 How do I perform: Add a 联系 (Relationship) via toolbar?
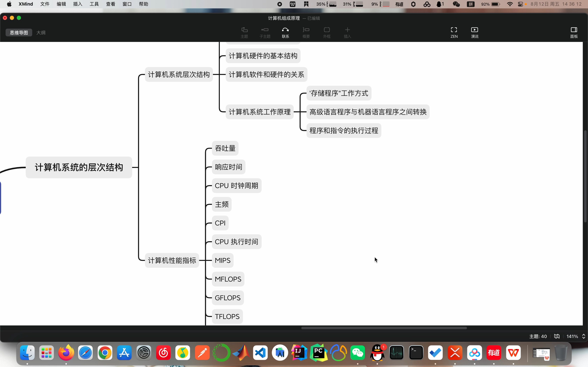click(x=285, y=32)
